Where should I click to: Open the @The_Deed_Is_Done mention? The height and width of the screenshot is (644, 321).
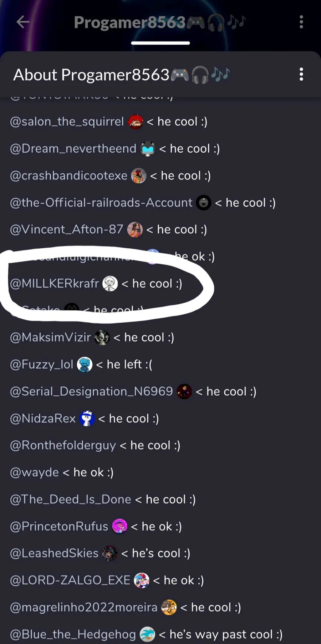(70, 500)
